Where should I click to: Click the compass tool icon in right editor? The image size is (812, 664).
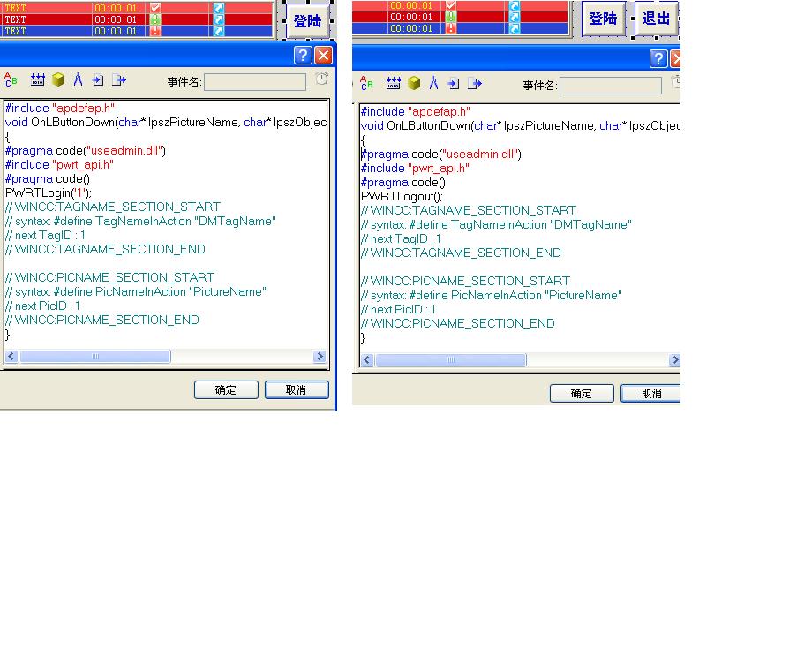click(x=434, y=83)
